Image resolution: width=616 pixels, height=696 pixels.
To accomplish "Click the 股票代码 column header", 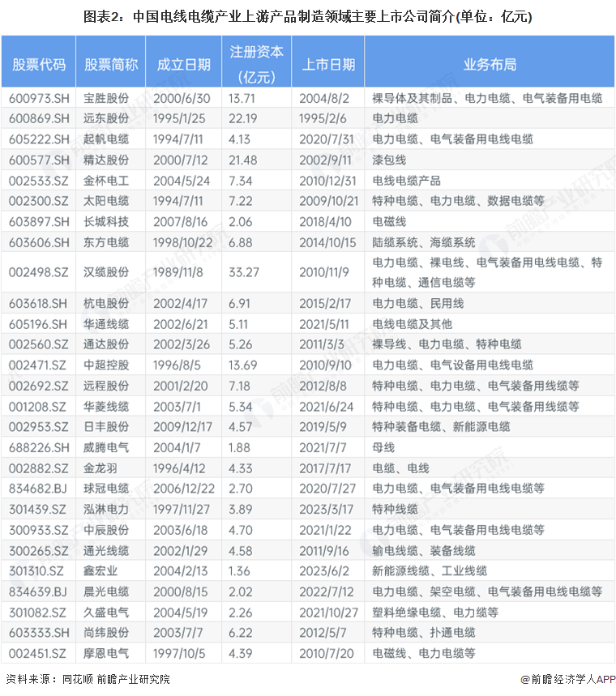I will [39, 65].
